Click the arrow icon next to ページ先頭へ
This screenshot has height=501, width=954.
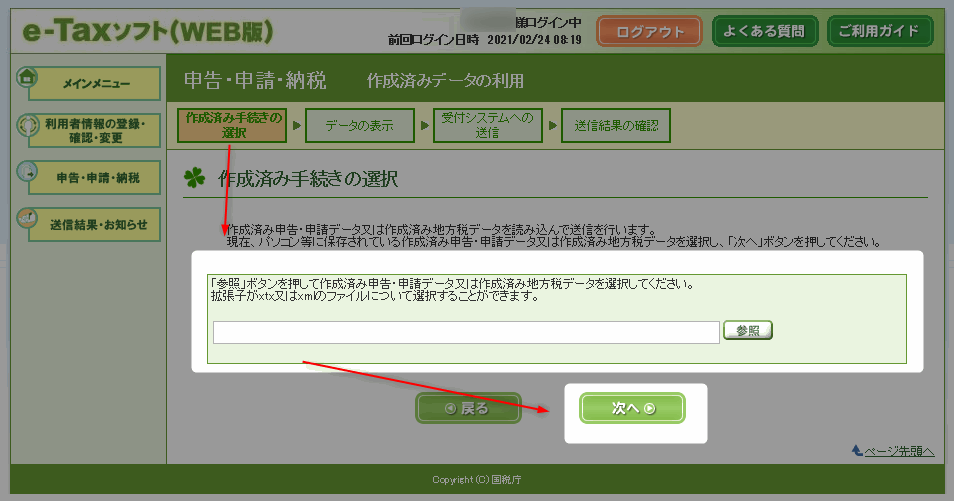pyautogui.click(x=857, y=450)
